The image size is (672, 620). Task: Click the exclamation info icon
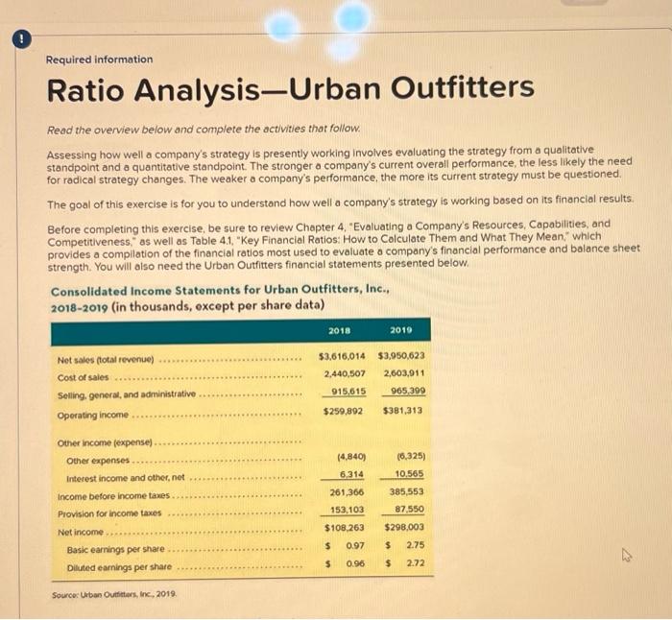click(x=22, y=40)
